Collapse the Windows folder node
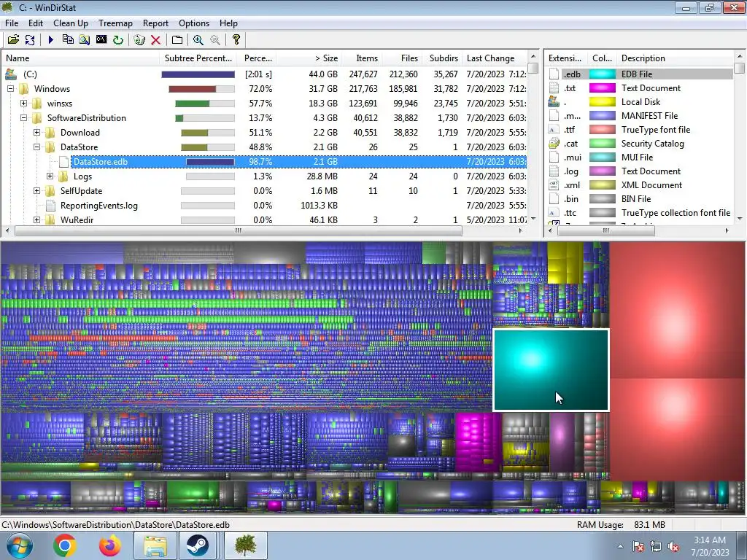This screenshot has width=747, height=560. [x=10, y=89]
